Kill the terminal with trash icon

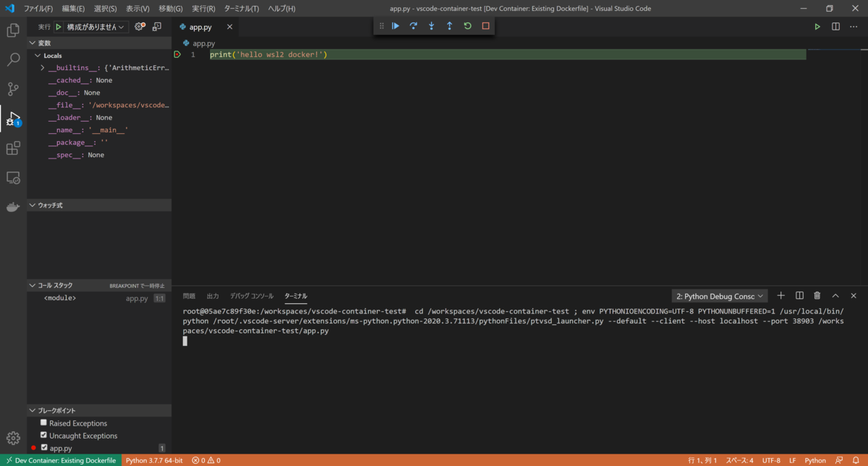click(817, 296)
